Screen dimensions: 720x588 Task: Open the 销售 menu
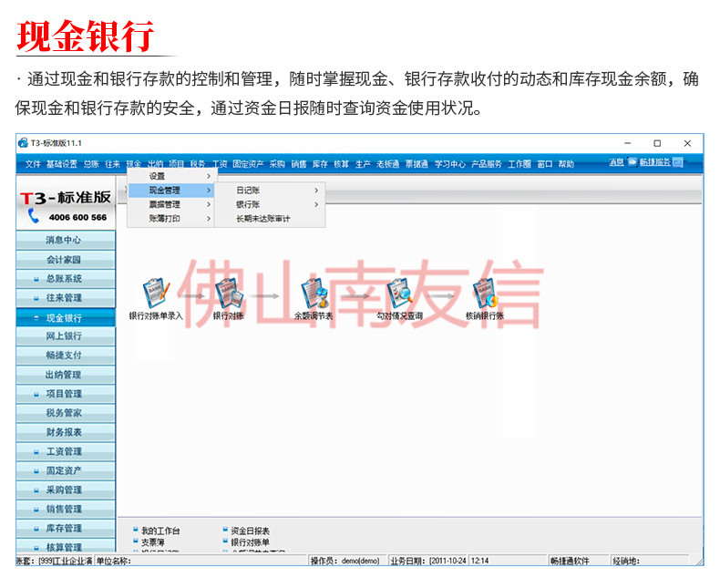[x=298, y=164]
